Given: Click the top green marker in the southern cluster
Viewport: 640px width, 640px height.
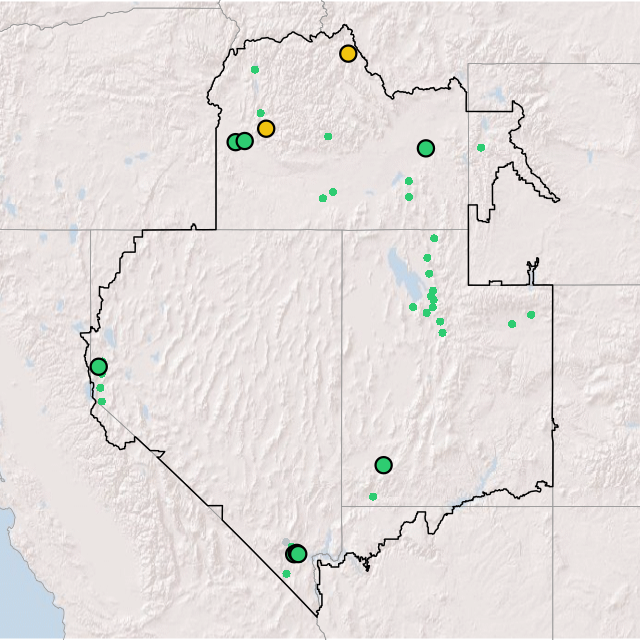Looking at the screenshot, I should click(x=298, y=554).
